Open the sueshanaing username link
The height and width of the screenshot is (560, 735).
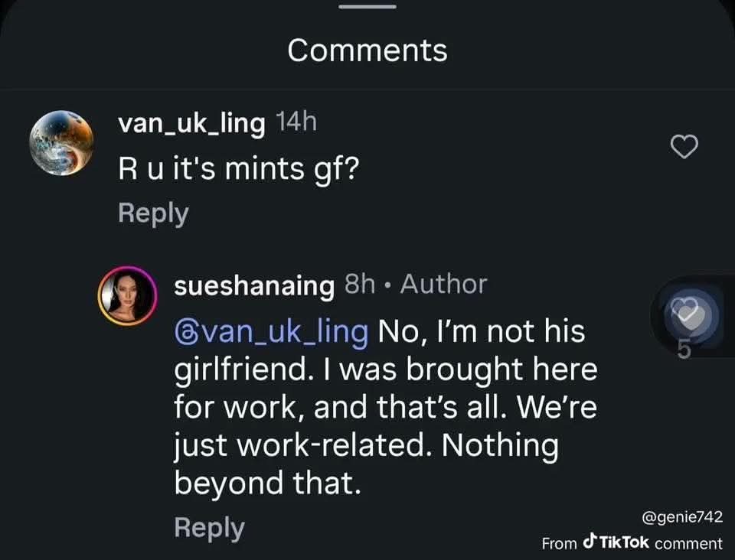254,285
